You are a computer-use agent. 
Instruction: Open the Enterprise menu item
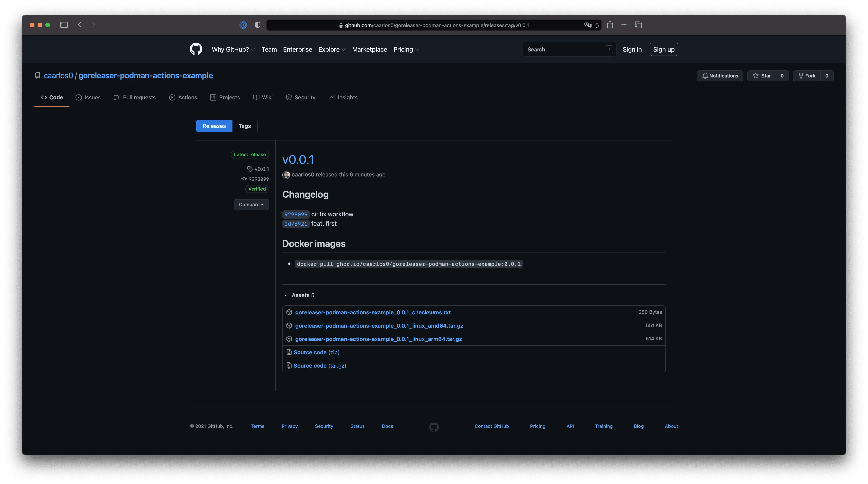point(297,49)
